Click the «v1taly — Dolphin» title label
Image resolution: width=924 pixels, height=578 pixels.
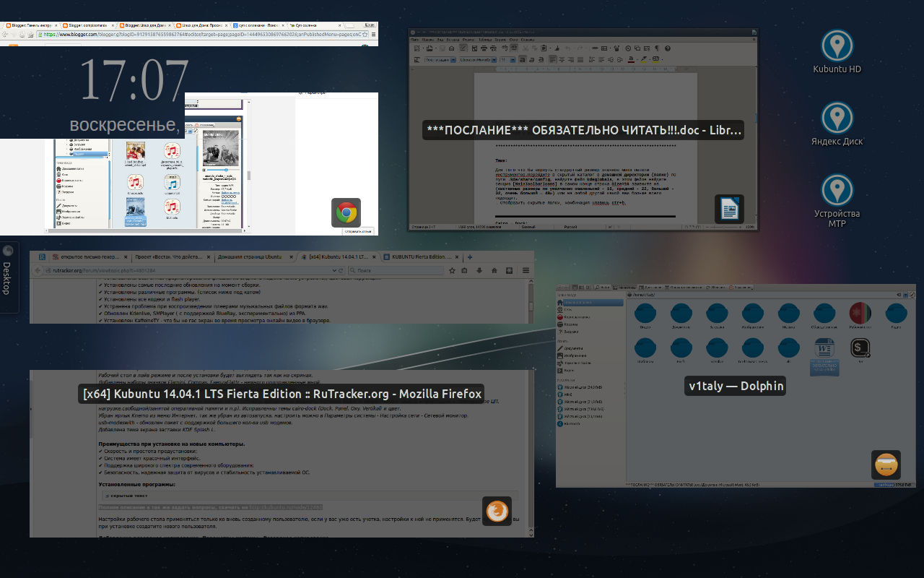point(736,386)
